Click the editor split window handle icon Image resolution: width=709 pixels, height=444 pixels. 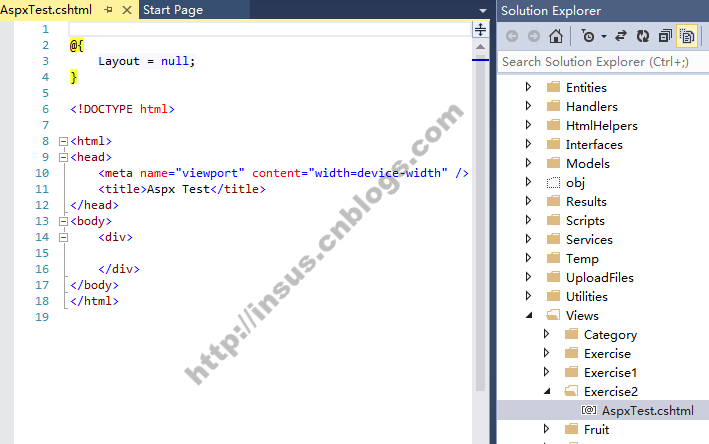point(480,30)
